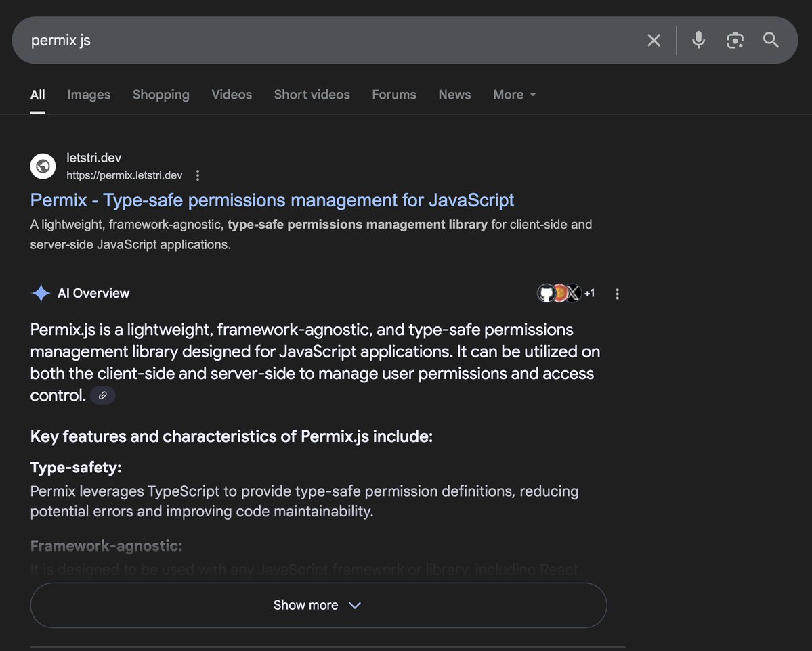Click the AI Overview heading
Viewport: 812px width, 651px height.
click(93, 294)
